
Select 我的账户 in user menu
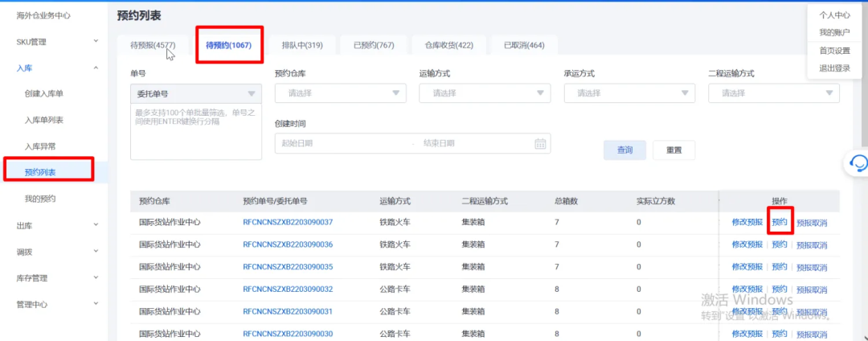(834, 33)
